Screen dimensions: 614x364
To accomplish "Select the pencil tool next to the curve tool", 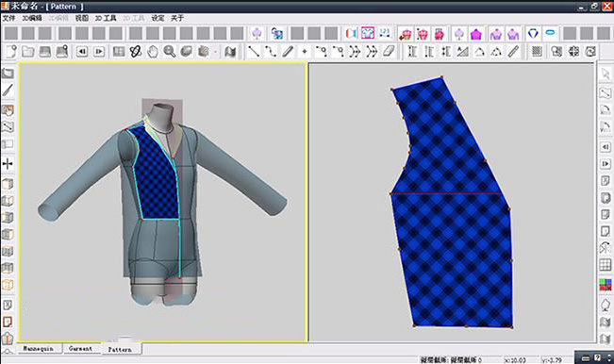I will point(288,51).
